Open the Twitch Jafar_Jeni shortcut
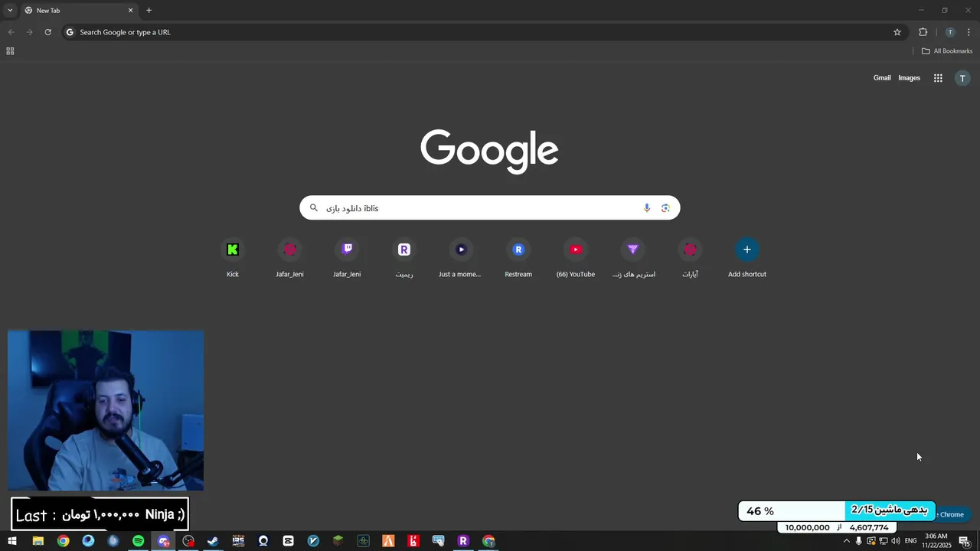Screen dimensions: 980x551 (x=347, y=258)
